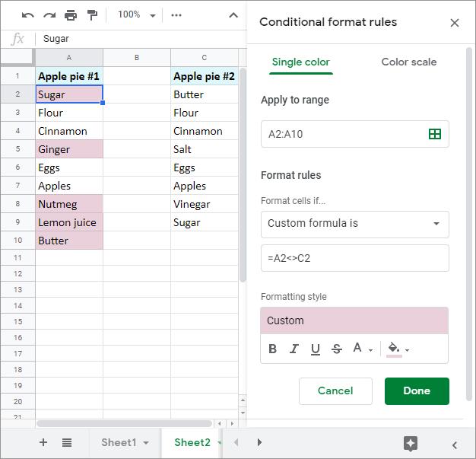Select the Salt cell

(x=205, y=149)
